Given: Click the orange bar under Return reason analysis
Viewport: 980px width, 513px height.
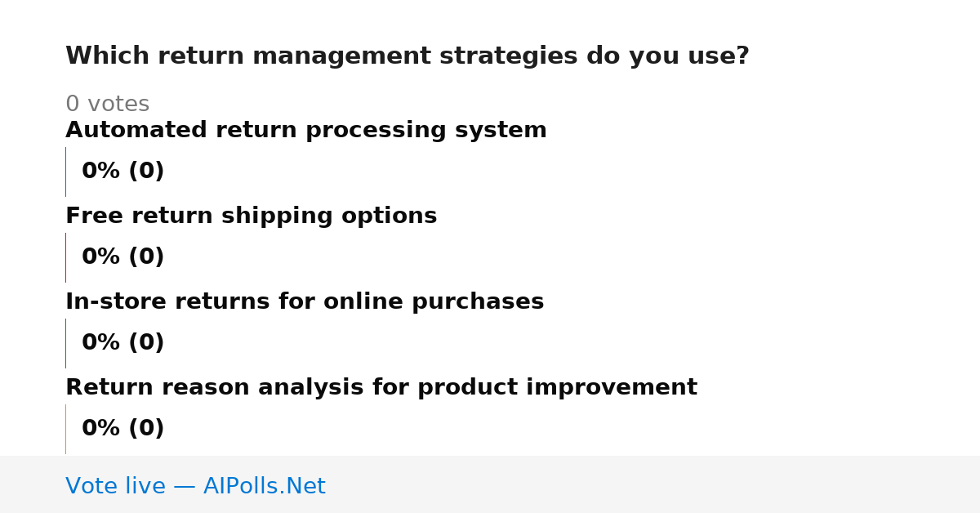Looking at the screenshot, I should click(65, 429).
